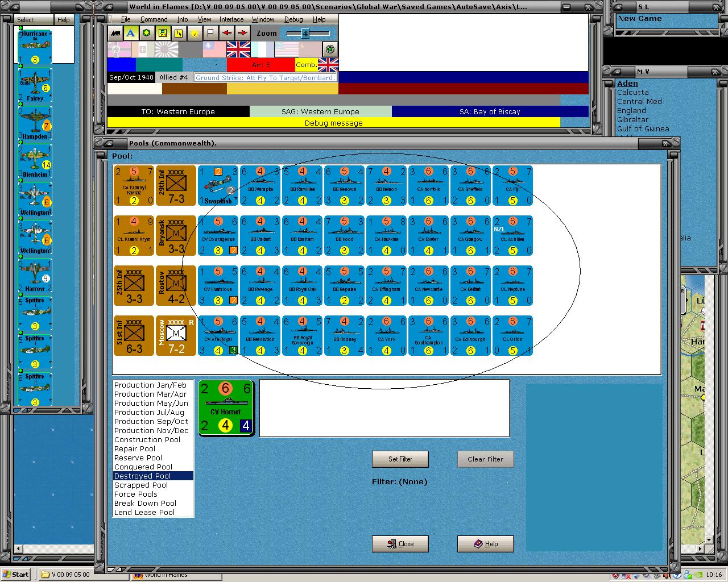Select Force Pools in the list
Image resolution: width=728 pixels, height=582 pixels.
click(153, 494)
